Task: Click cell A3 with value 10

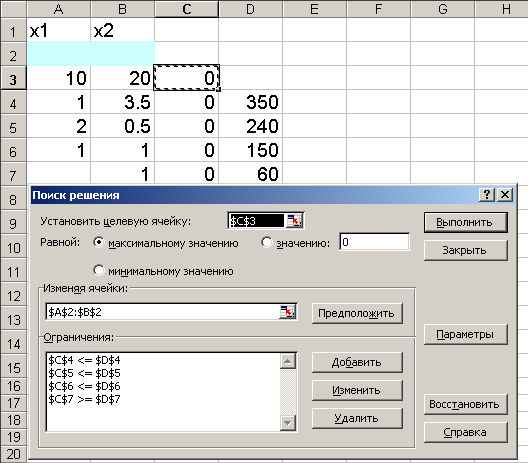Action: tap(59, 78)
